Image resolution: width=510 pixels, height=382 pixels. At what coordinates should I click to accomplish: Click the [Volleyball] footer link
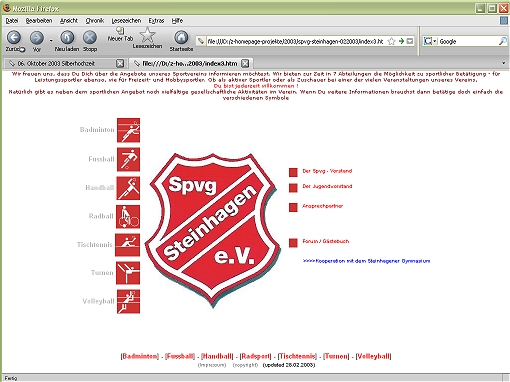click(x=373, y=356)
